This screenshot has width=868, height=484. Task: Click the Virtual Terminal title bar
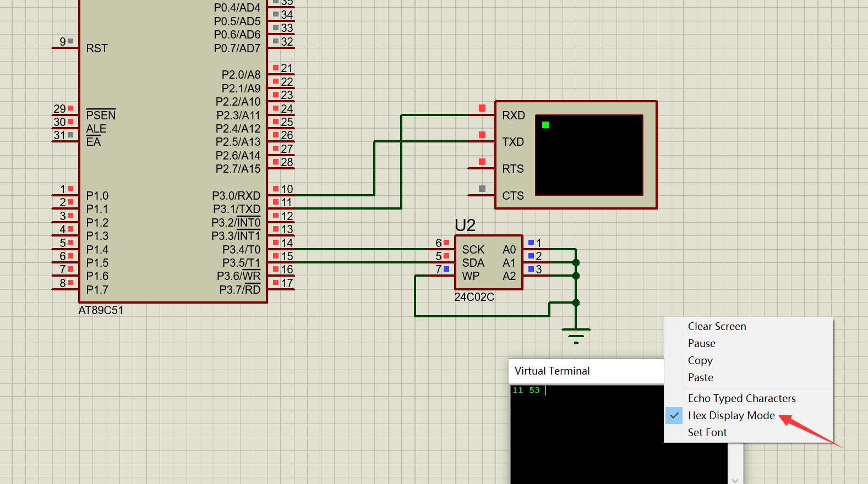tap(587, 371)
